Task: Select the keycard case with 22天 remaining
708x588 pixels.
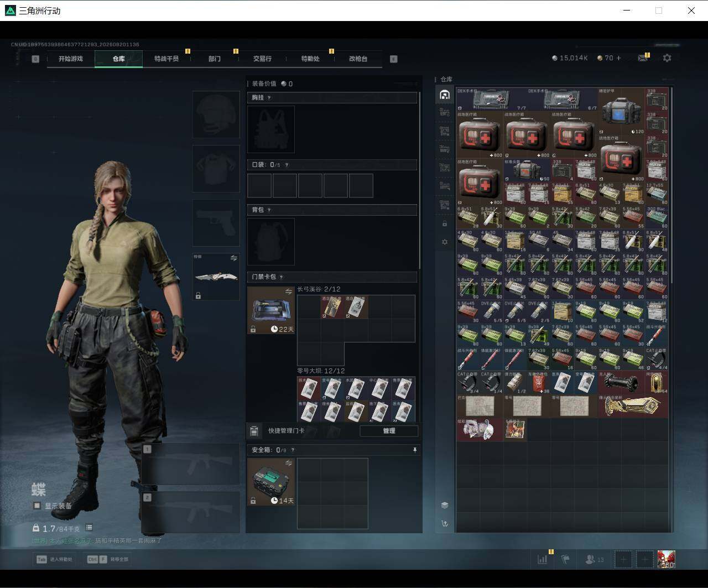Action: coord(271,310)
